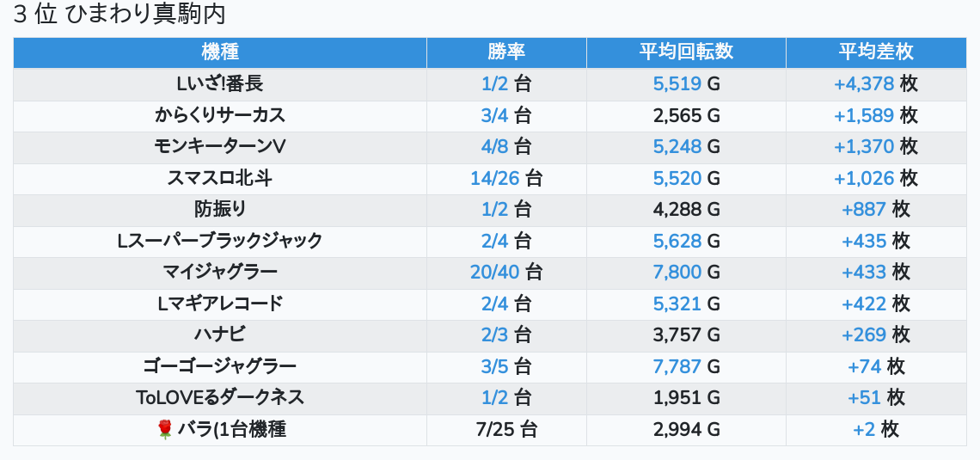Select the ToLOVEるダークネス machine name
This screenshot has width=980, height=460.
[x=220, y=398]
